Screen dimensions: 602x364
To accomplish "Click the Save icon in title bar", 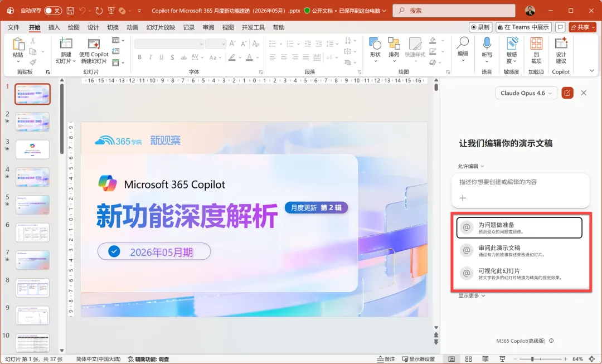I will click(70, 11).
